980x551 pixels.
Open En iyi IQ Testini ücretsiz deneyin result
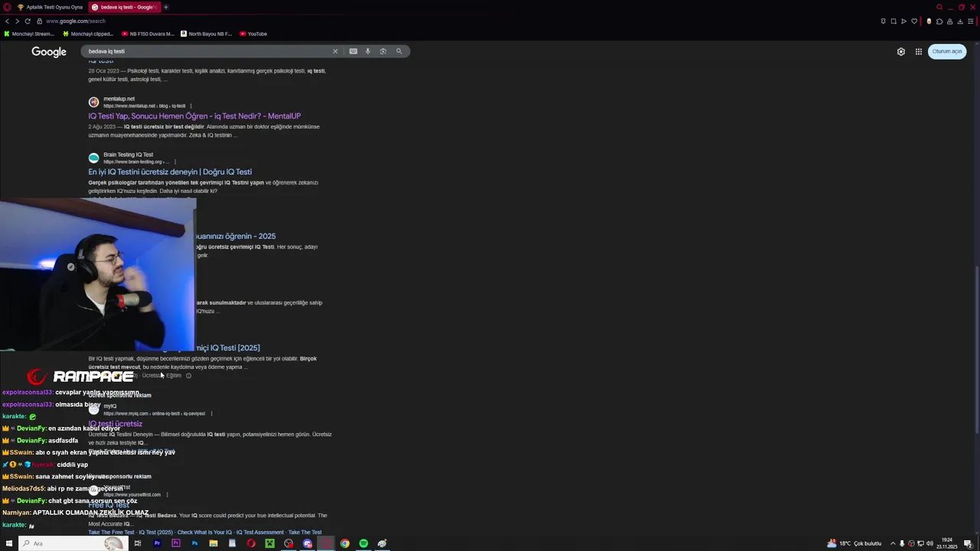click(170, 172)
